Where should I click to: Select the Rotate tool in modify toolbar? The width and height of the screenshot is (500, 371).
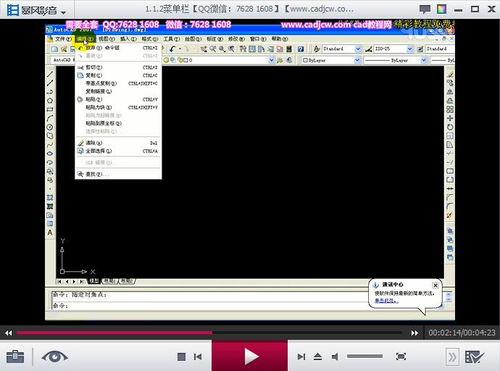(x=450, y=127)
